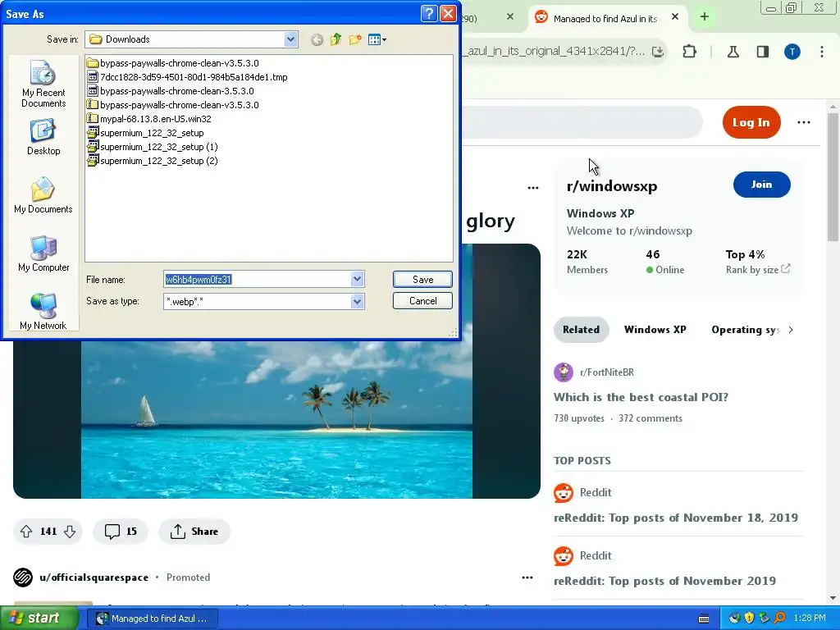This screenshot has width=840, height=630.
Task: Open u/officialsquarespace profile link
Action: 94,577
